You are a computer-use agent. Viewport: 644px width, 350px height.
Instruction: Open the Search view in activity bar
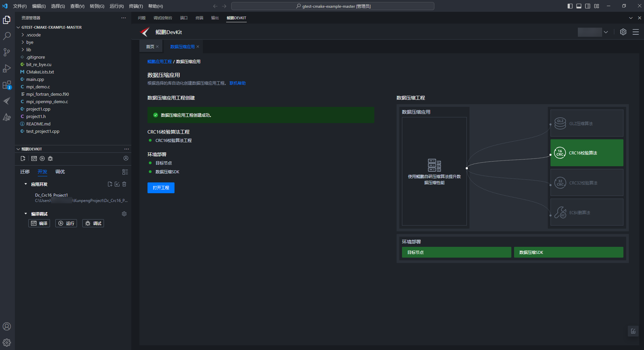[x=7, y=36]
